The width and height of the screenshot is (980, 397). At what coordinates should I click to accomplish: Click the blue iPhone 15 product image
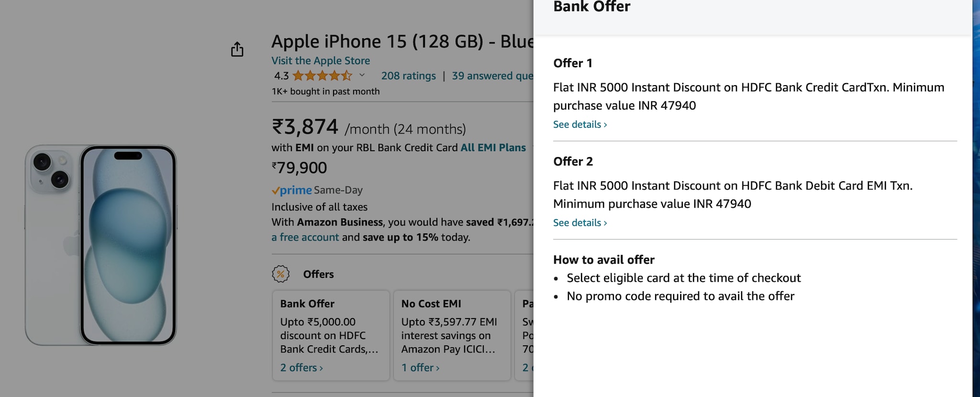click(101, 245)
